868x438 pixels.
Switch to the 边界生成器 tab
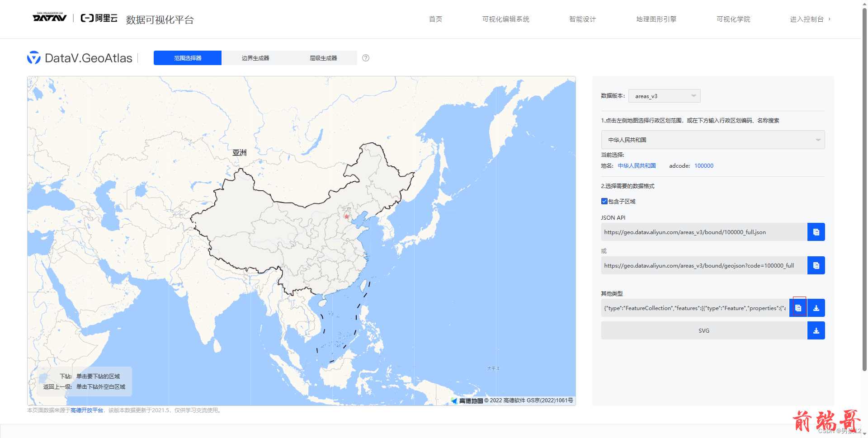(255, 58)
